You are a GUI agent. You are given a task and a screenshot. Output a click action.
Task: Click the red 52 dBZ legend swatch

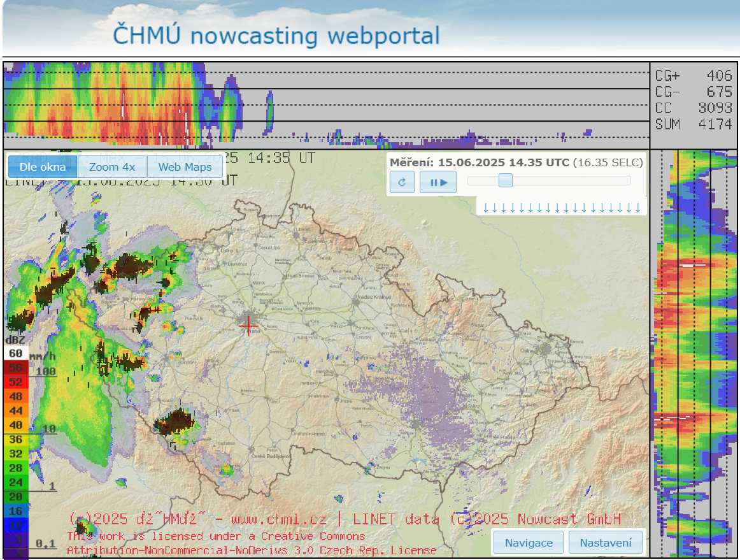(15, 382)
